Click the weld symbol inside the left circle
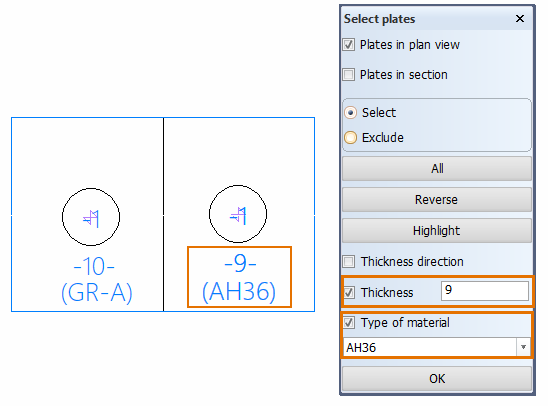This screenshot has width=548, height=406. 91,219
